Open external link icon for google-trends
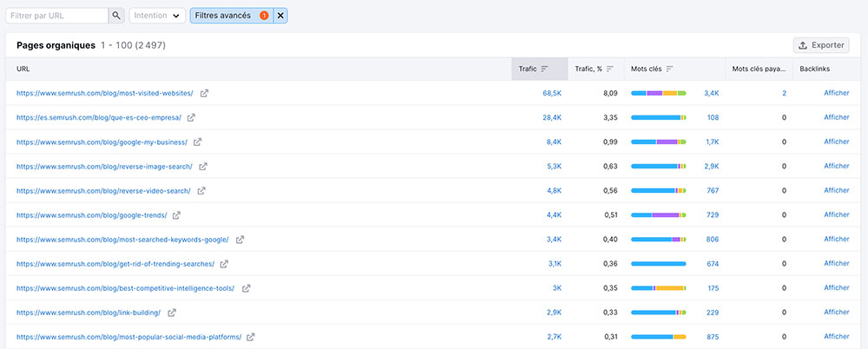 pos(176,215)
